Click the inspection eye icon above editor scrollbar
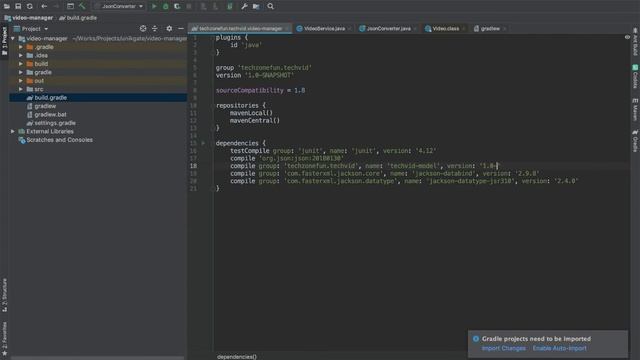Viewport: 640px width, 360px height. [627, 37]
